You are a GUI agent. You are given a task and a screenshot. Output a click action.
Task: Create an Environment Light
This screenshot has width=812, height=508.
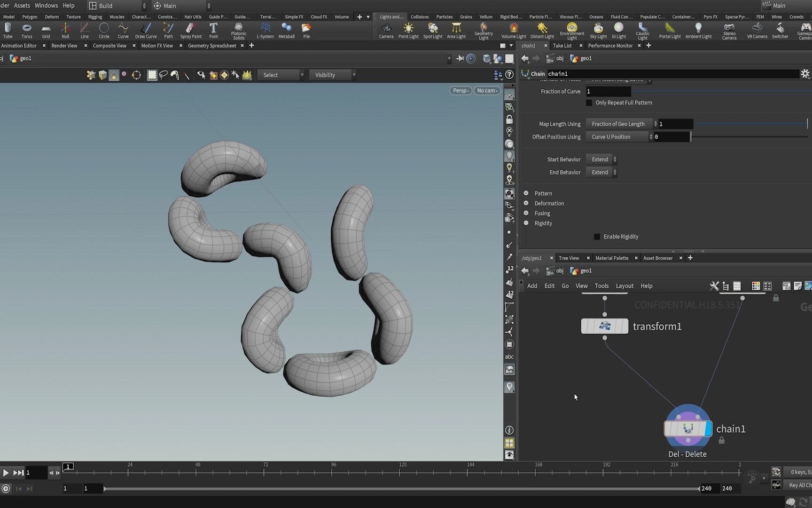tap(571, 30)
